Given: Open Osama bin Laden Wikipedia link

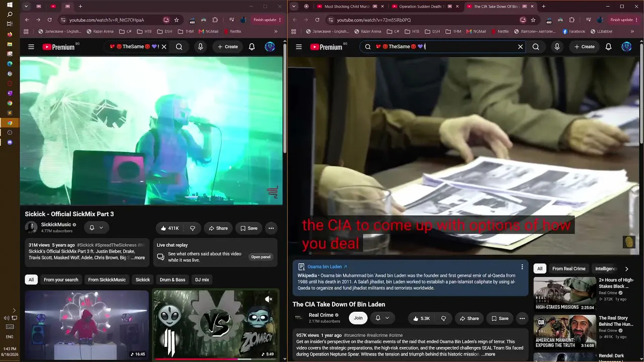Looking at the screenshot, I should [327, 266].
